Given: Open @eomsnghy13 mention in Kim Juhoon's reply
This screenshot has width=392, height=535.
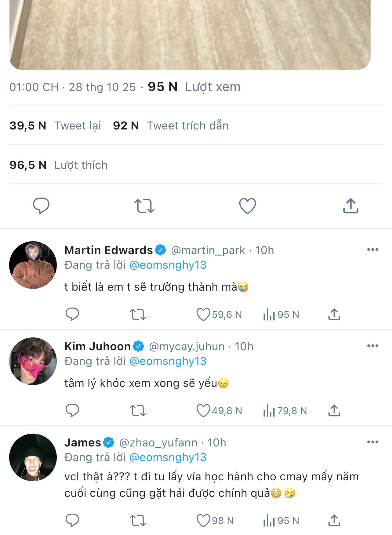Looking at the screenshot, I should pos(168,361).
